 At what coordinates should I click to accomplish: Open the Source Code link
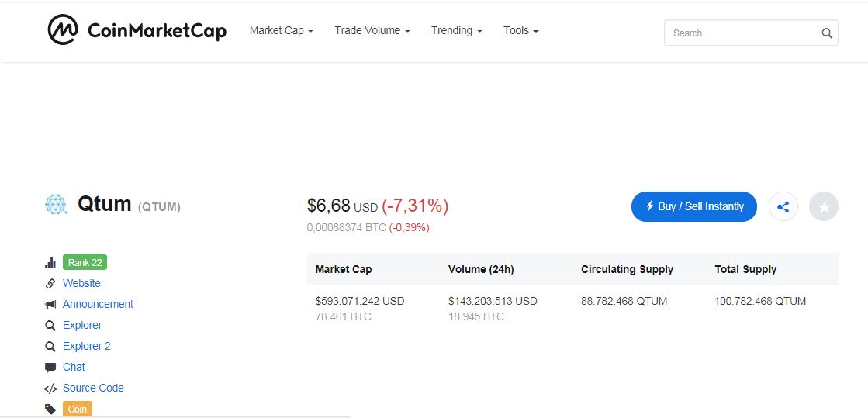point(93,389)
